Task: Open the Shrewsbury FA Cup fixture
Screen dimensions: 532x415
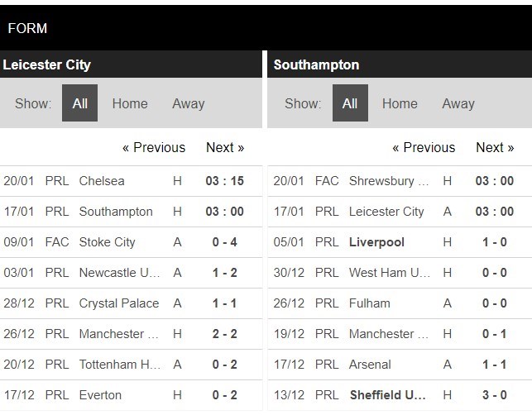Action: 400,181
